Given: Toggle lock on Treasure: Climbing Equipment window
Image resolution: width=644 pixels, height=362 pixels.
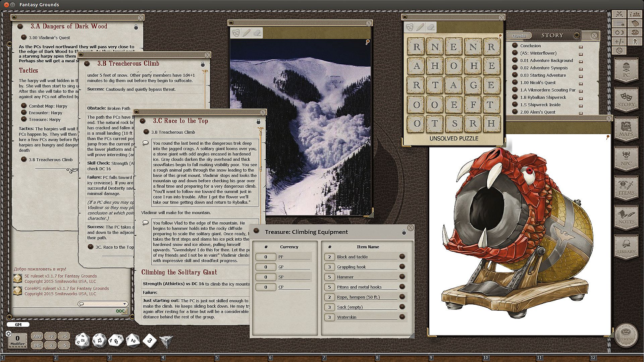Looking at the screenshot, I should pyautogui.click(x=404, y=232).
